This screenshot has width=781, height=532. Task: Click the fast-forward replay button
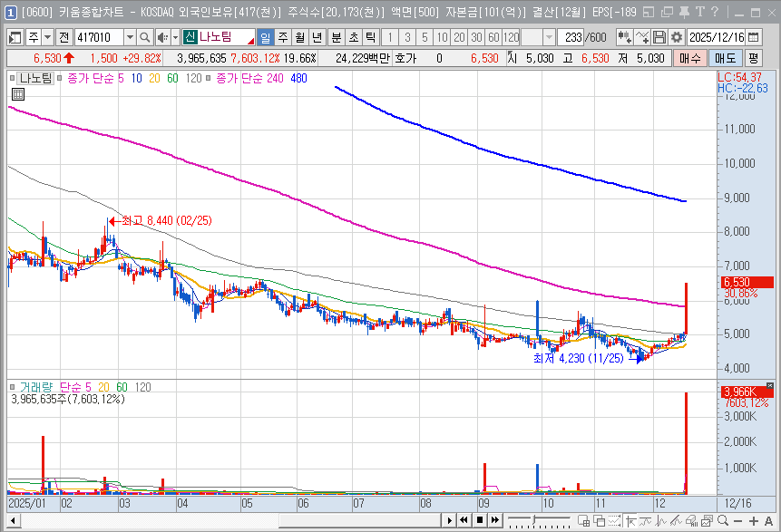tap(495, 520)
